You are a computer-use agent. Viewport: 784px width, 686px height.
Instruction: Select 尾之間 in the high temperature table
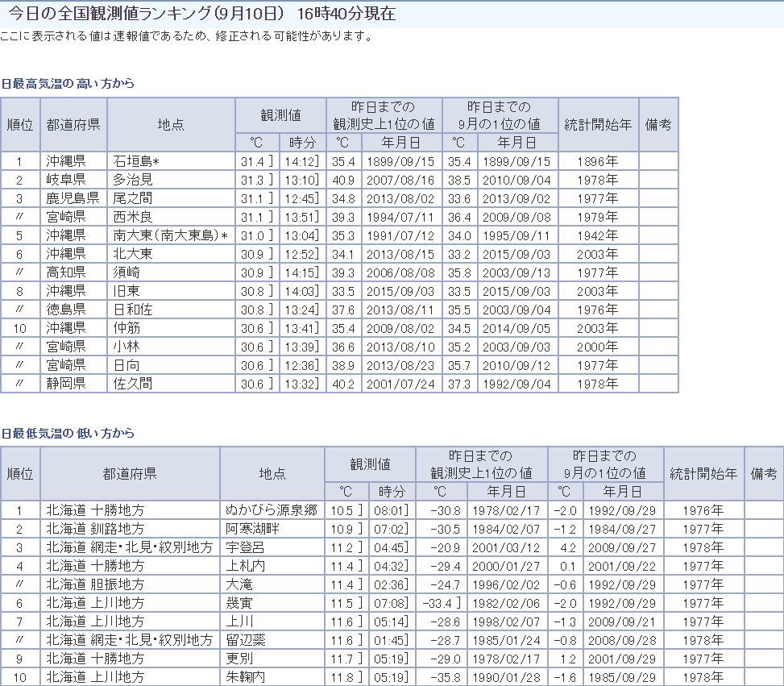point(133,198)
